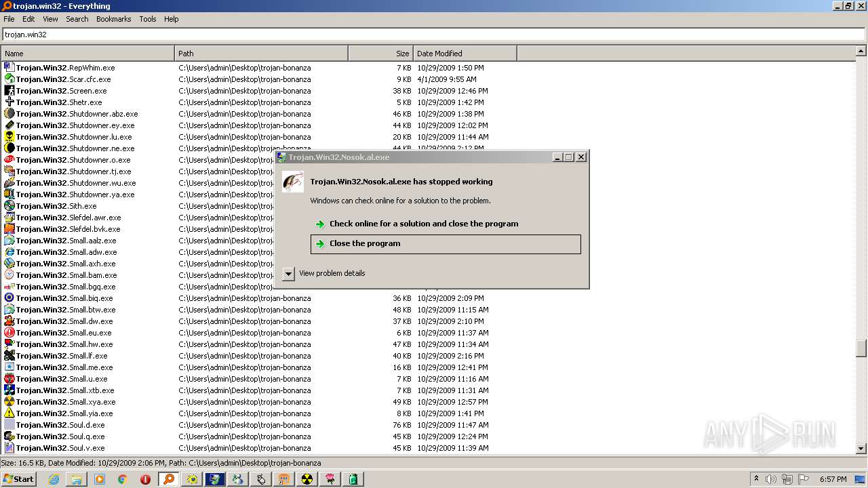
Task: Click the search box containing trojan.win32
Action: pyautogui.click(x=434, y=35)
